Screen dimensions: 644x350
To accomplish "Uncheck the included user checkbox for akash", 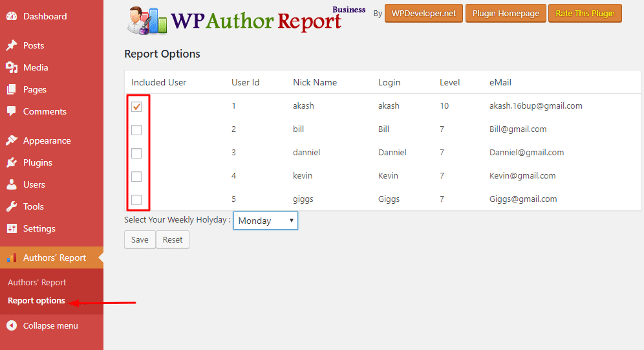I will click(136, 107).
